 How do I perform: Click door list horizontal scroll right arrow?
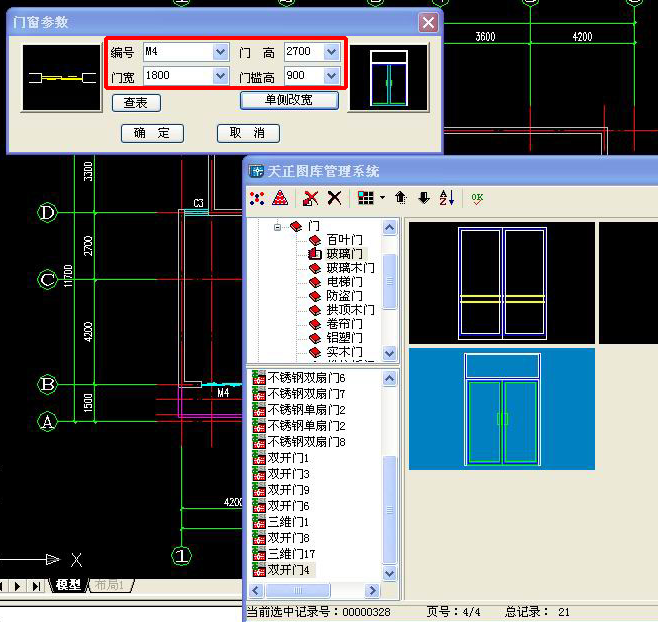click(x=372, y=591)
